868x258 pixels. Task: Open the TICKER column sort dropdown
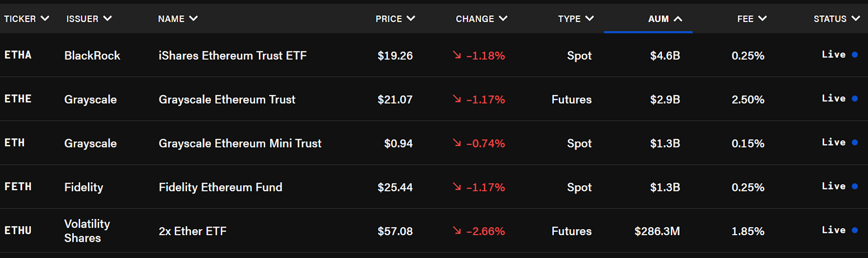click(x=45, y=18)
